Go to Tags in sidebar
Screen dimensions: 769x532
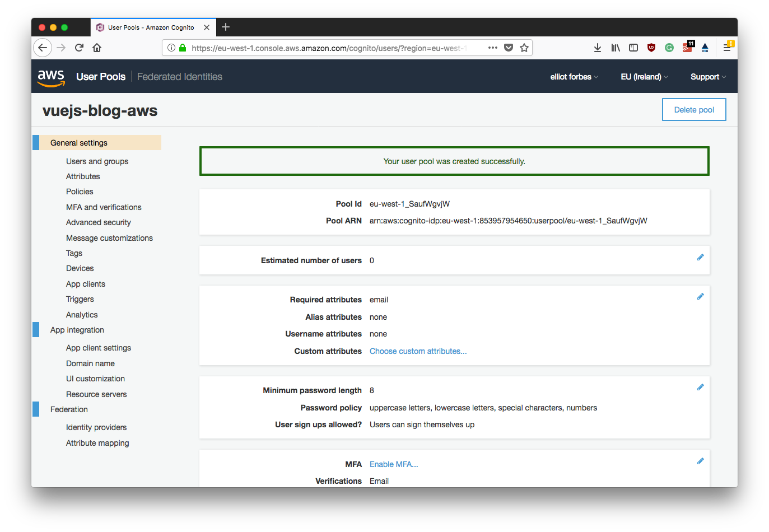(74, 253)
